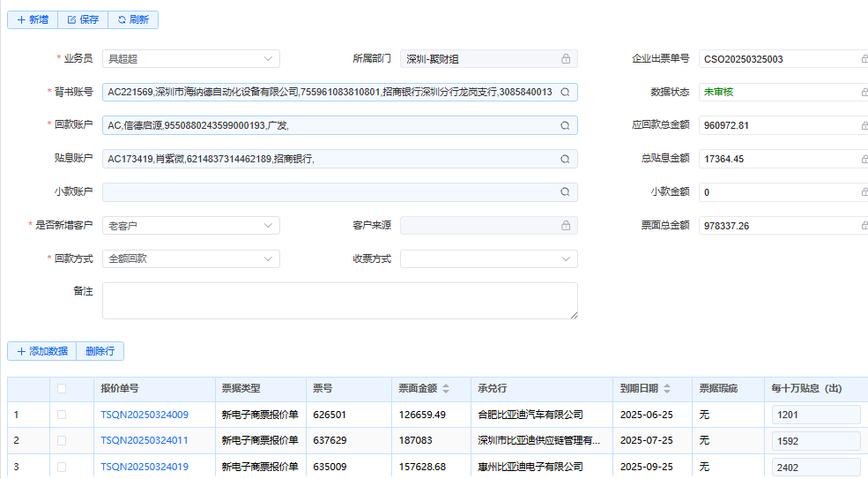Open the 是否新增客户 dropdown
The image size is (868, 479).
(191, 226)
